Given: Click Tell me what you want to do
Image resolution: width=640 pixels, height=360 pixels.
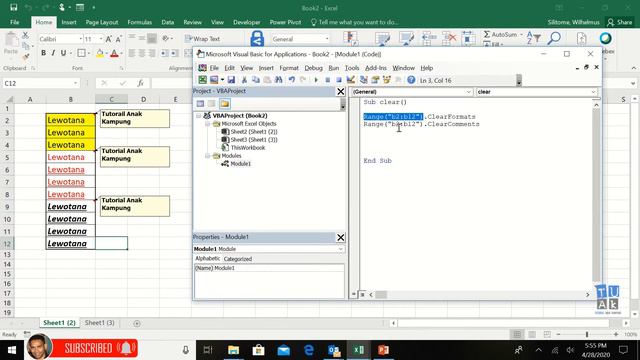Looking at the screenshot, I should point(354,22).
